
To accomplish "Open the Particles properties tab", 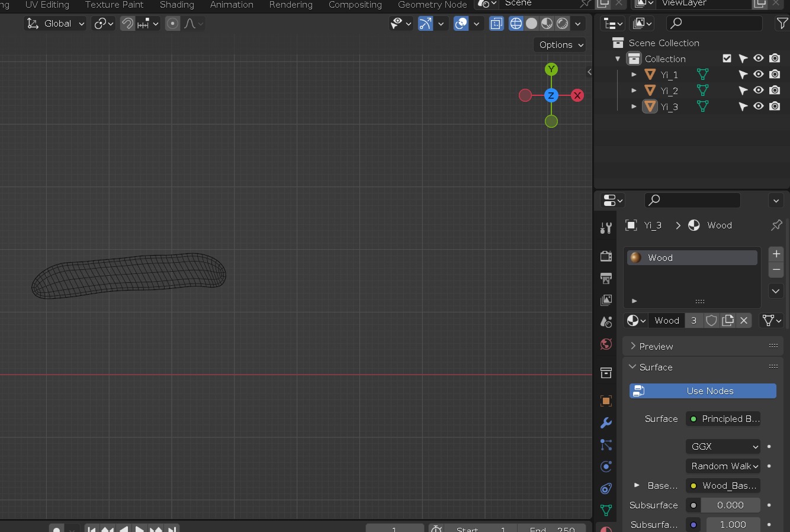I will pyautogui.click(x=606, y=444).
